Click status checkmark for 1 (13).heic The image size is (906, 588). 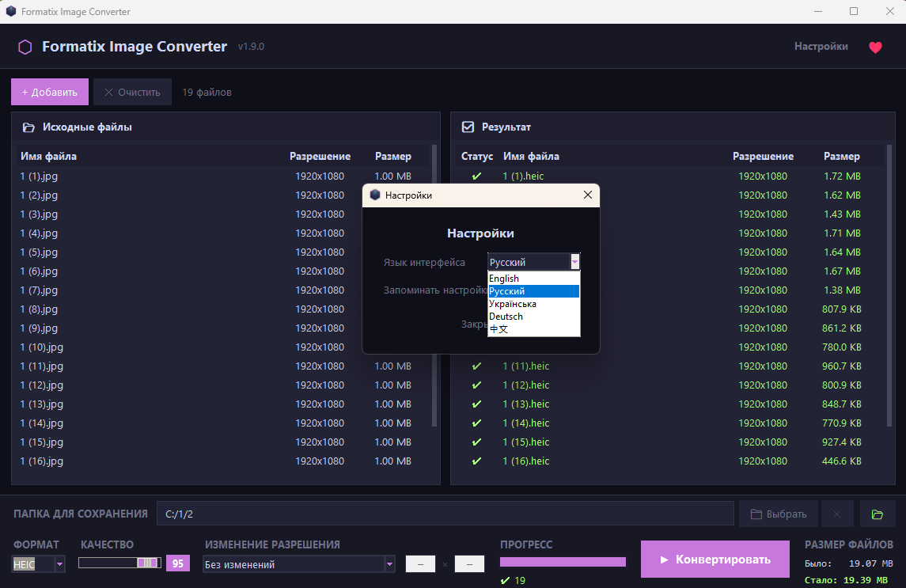[x=476, y=404]
